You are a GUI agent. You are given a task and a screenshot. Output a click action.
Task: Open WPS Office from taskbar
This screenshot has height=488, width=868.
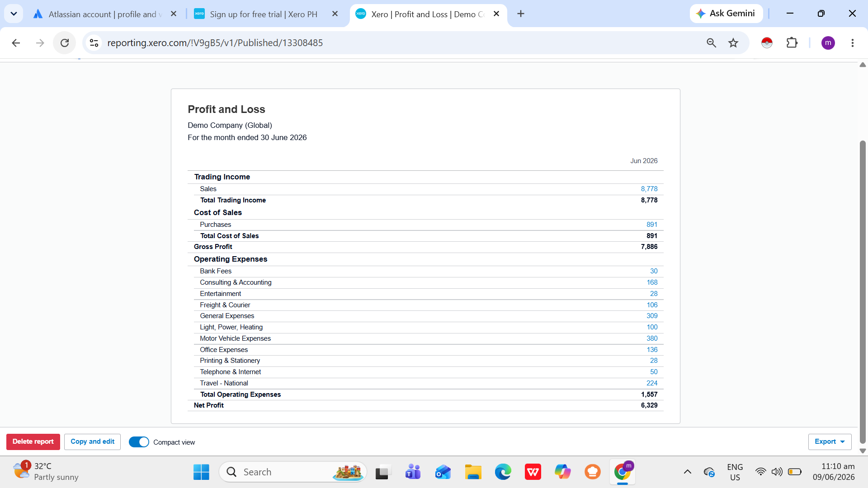(533, 472)
